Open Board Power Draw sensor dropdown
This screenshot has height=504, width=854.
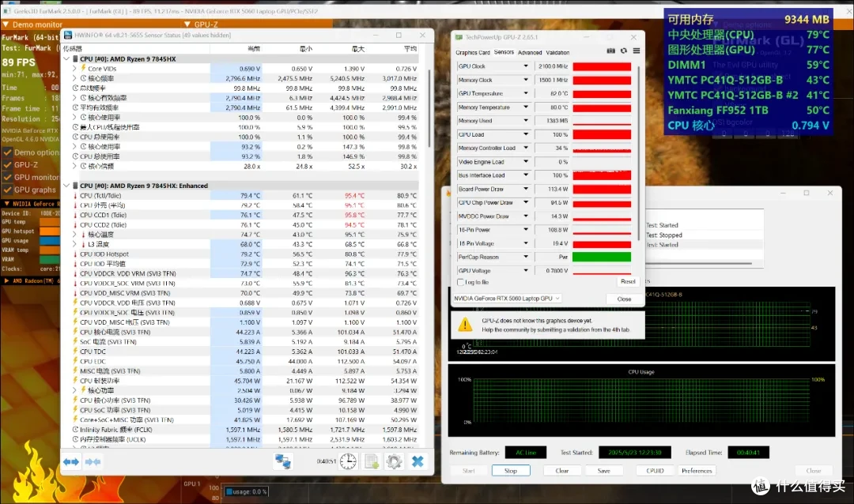coord(526,189)
